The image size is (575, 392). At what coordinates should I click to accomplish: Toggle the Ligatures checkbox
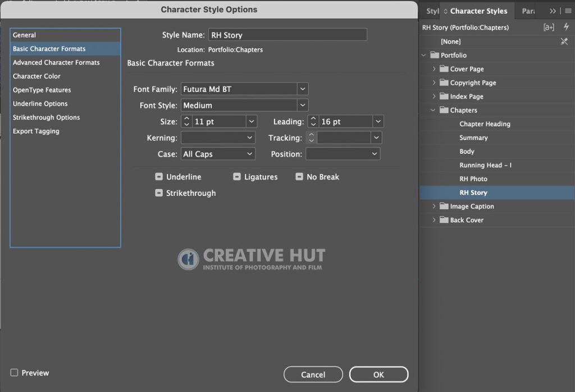pyautogui.click(x=237, y=177)
